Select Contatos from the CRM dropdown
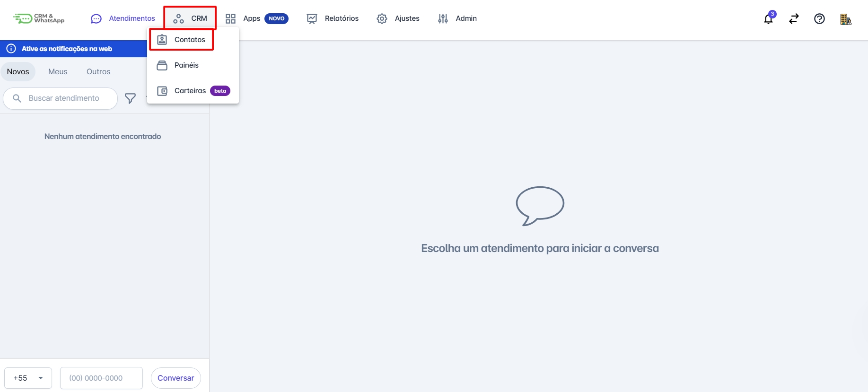868x392 pixels. pos(193,40)
